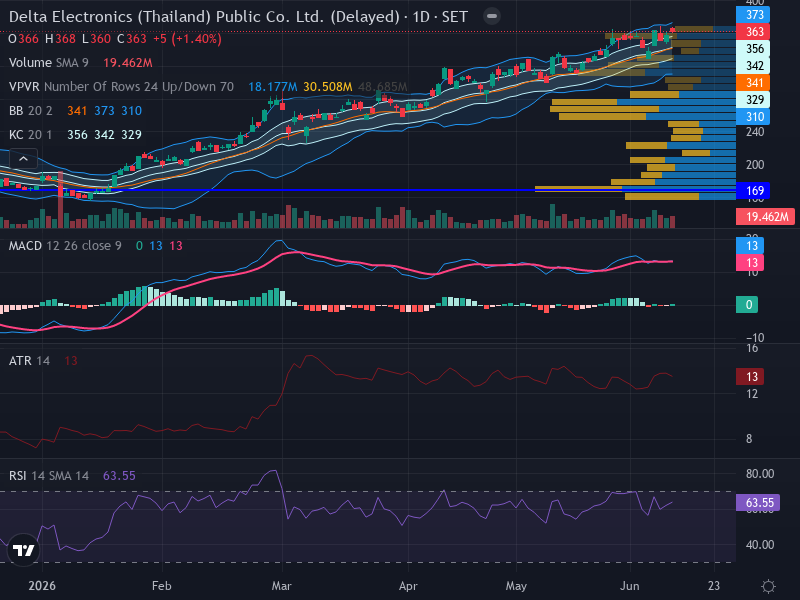
Task: Select the RSI 14 SMA 14 label
Action: [x=49, y=476]
